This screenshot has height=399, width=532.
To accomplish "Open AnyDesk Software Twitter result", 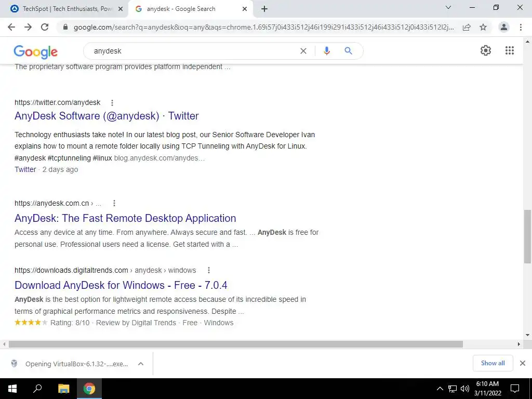I will pyautogui.click(x=107, y=116).
